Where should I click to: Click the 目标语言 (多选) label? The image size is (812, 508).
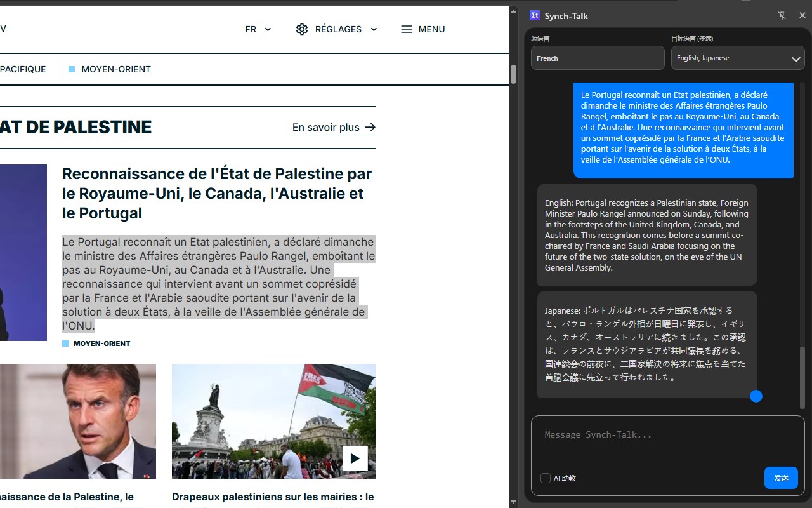click(692, 39)
